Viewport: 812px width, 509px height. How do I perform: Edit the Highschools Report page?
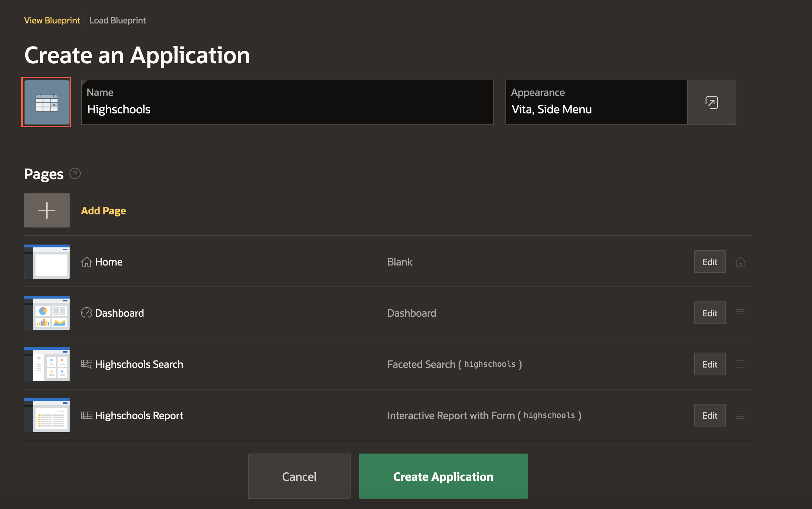tap(710, 415)
